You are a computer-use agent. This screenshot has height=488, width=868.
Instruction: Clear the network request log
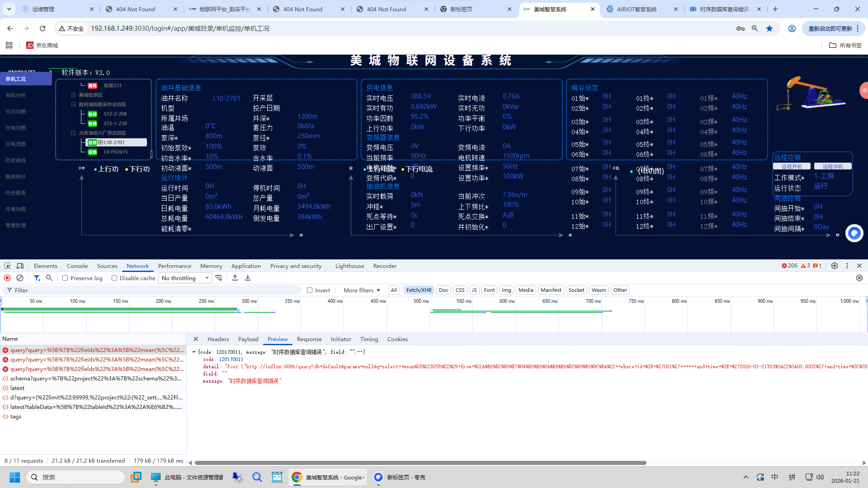tap(19, 278)
